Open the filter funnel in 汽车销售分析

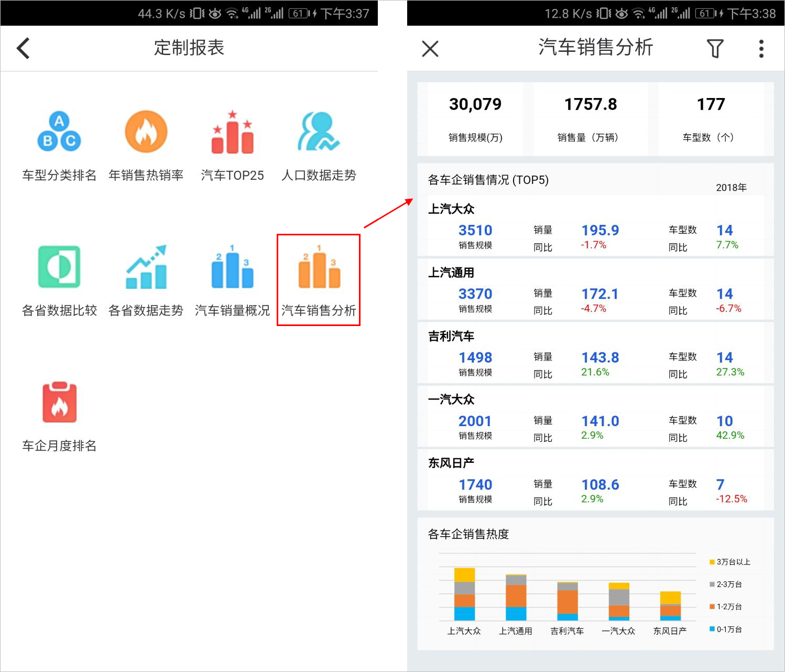pos(715,49)
